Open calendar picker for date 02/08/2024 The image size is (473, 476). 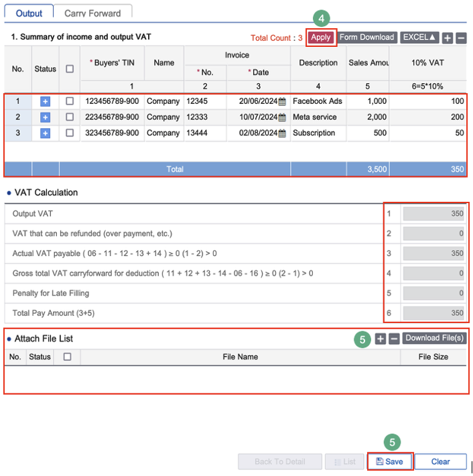tap(282, 133)
